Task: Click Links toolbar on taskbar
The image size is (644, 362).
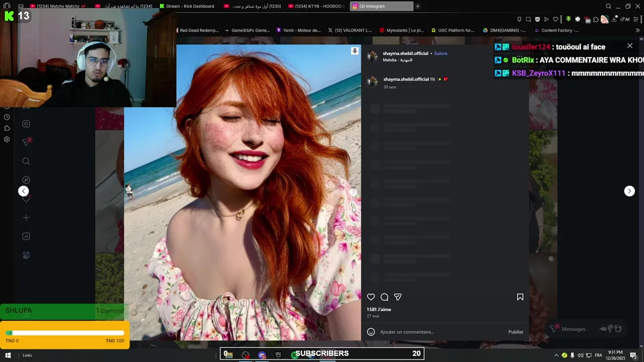Action: pyautogui.click(x=27, y=355)
